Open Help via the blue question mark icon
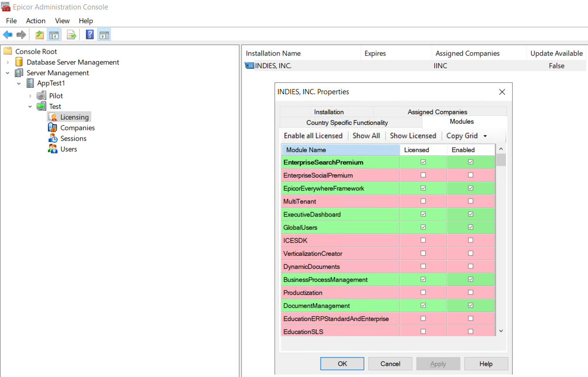 tap(90, 35)
